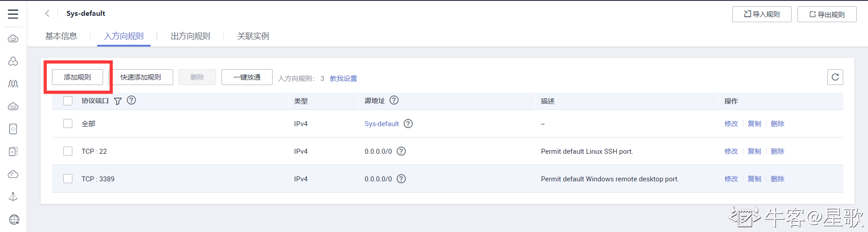Image resolution: width=868 pixels, height=232 pixels.
Task: Click 删除 for the TCP : 3389 rule
Action: tap(777, 179)
